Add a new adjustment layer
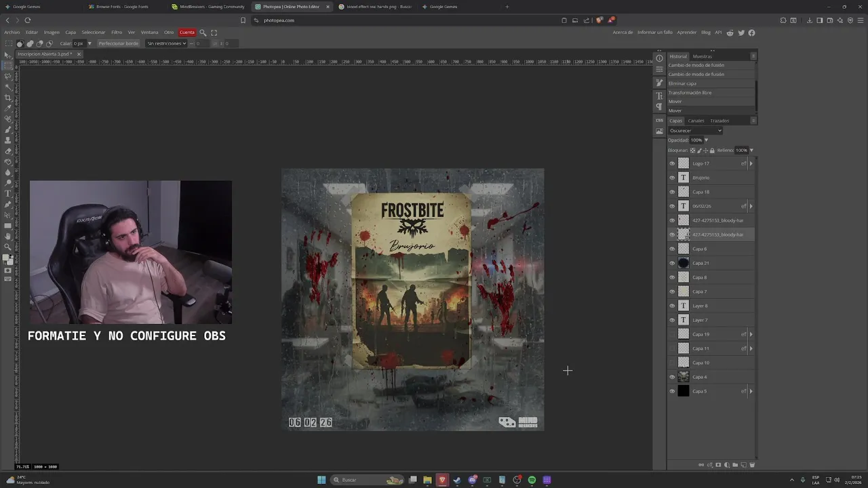 point(727,465)
